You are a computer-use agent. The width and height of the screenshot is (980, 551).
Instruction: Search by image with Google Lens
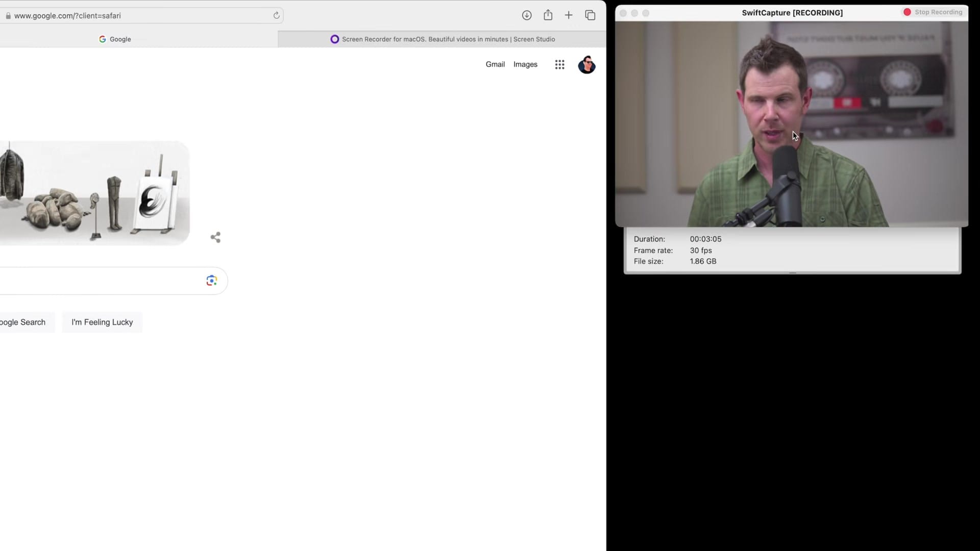211,281
